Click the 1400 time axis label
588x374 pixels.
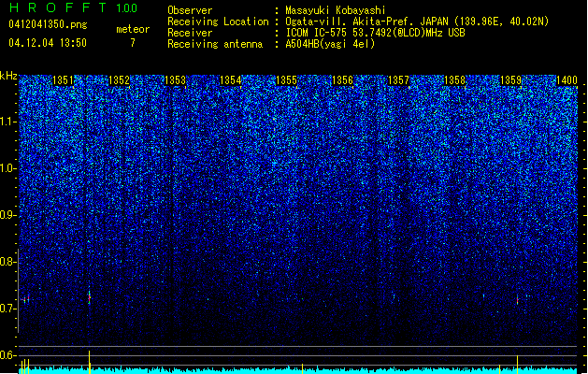coord(566,80)
